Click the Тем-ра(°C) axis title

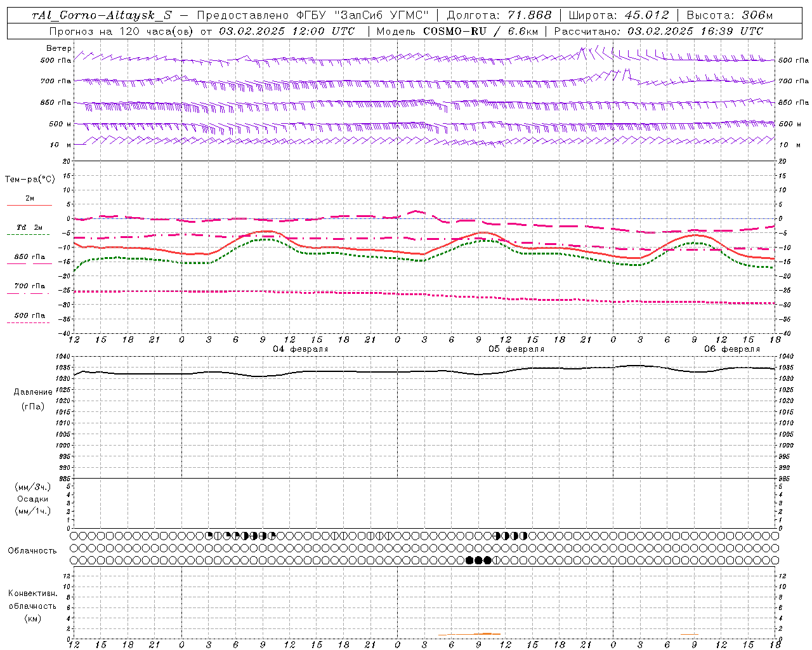[x=30, y=180]
